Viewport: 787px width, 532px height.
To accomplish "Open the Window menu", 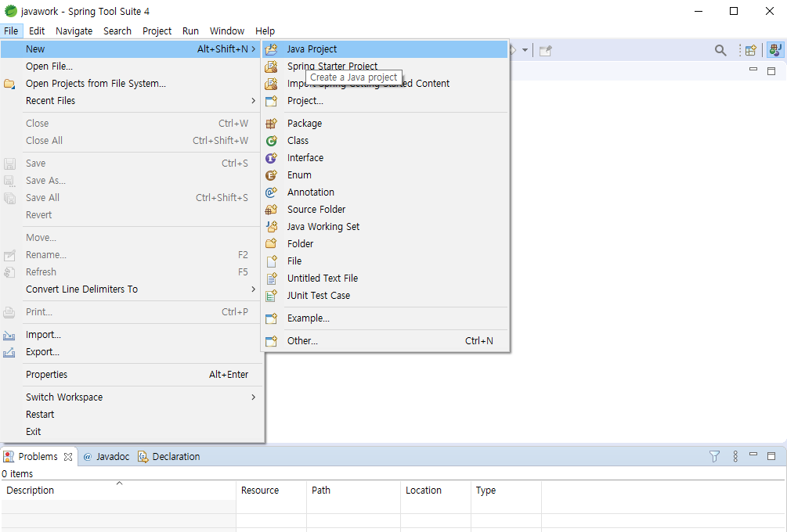I will 227,31.
